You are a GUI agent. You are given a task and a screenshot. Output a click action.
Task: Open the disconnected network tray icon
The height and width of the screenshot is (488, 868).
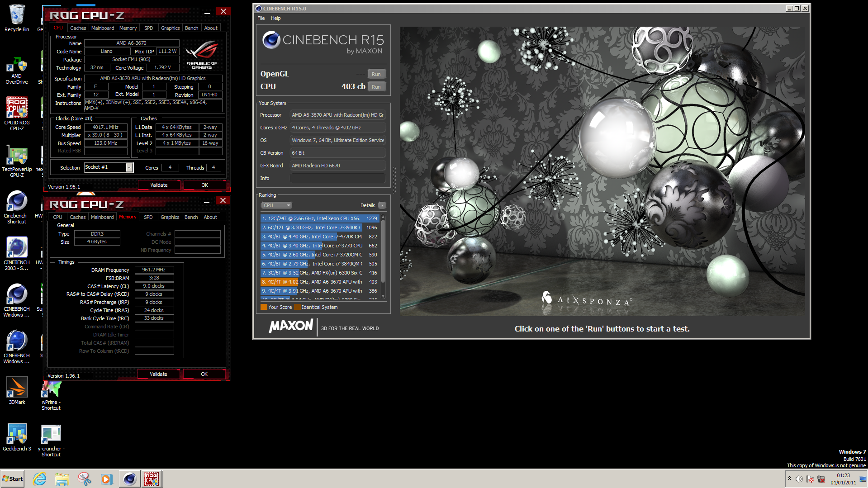tap(821, 479)
